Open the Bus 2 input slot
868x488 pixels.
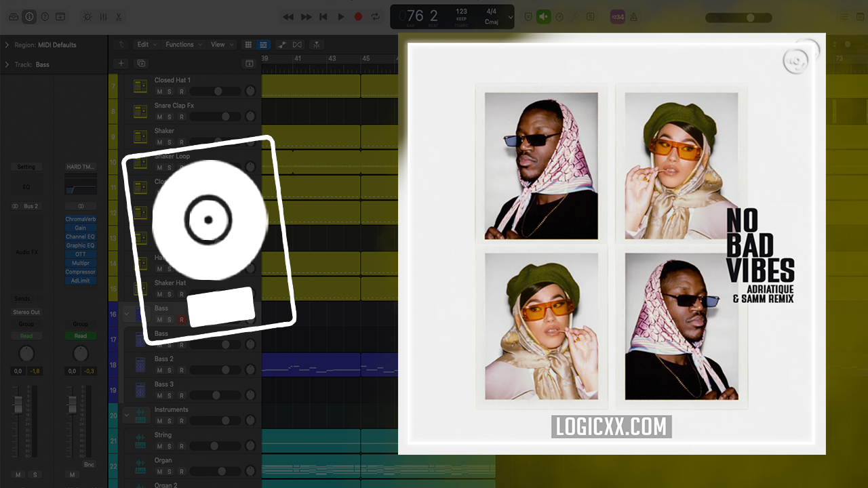tap(31, 206)
